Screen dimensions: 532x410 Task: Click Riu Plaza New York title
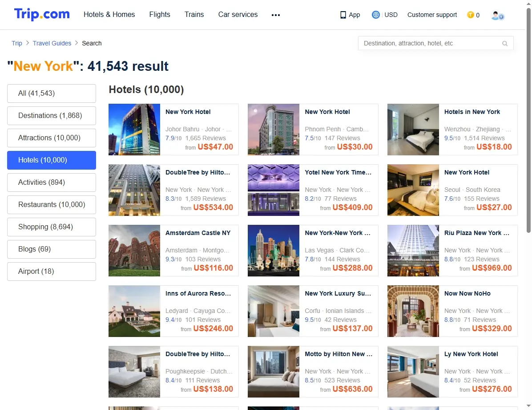coord(477,233)
